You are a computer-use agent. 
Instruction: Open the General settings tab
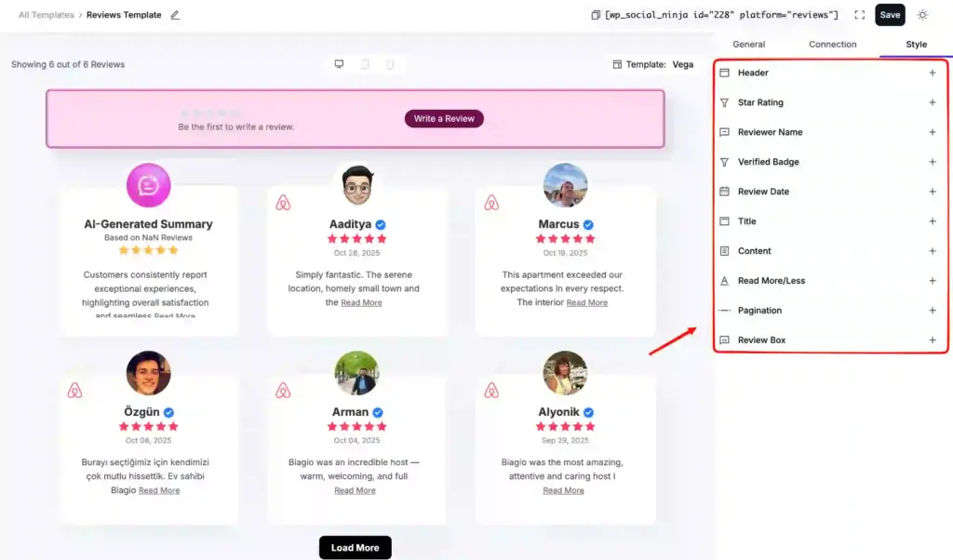coord(749,44)
